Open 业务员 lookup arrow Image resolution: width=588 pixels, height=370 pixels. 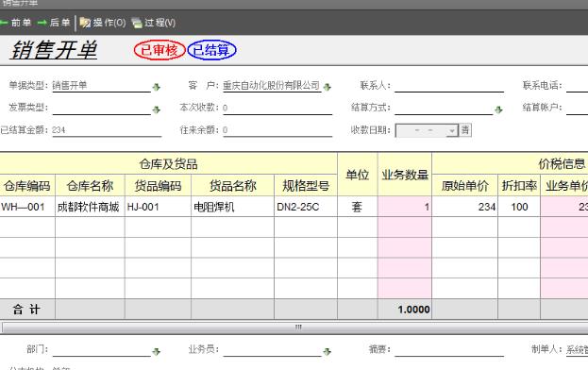tap(327, 351)
